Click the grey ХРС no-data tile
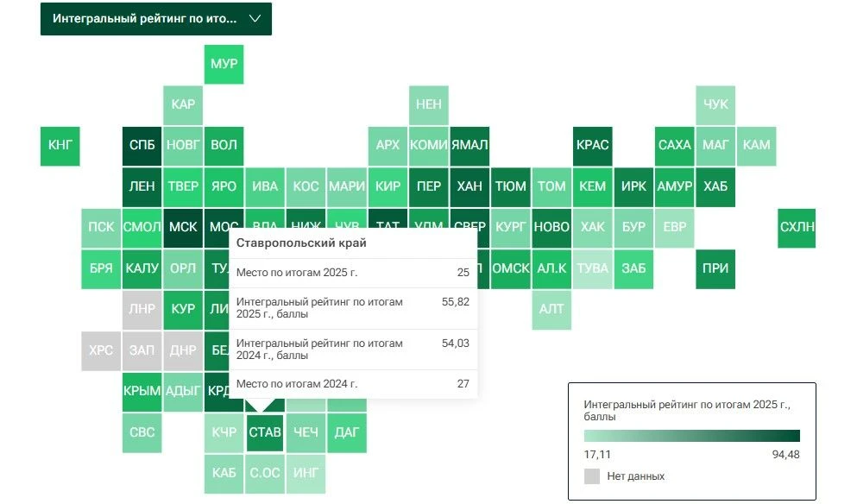The width and height of the screenshot is (857, 504). pyautogui.click(x=101, y=350)
